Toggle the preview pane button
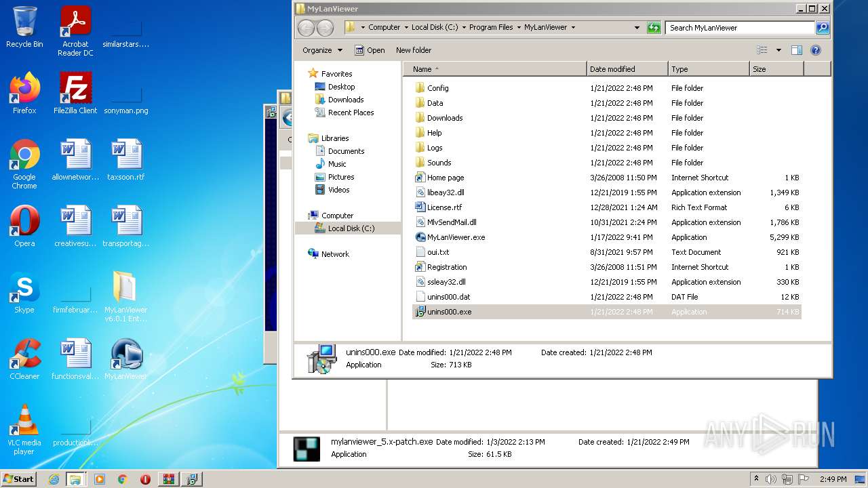 click(x=797, y=50)
